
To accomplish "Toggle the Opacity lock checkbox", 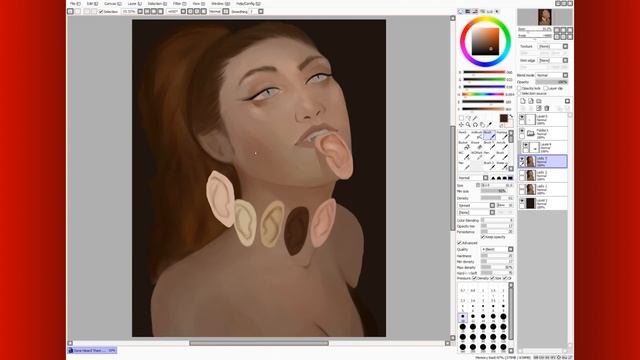I will (x=520, y=88).
